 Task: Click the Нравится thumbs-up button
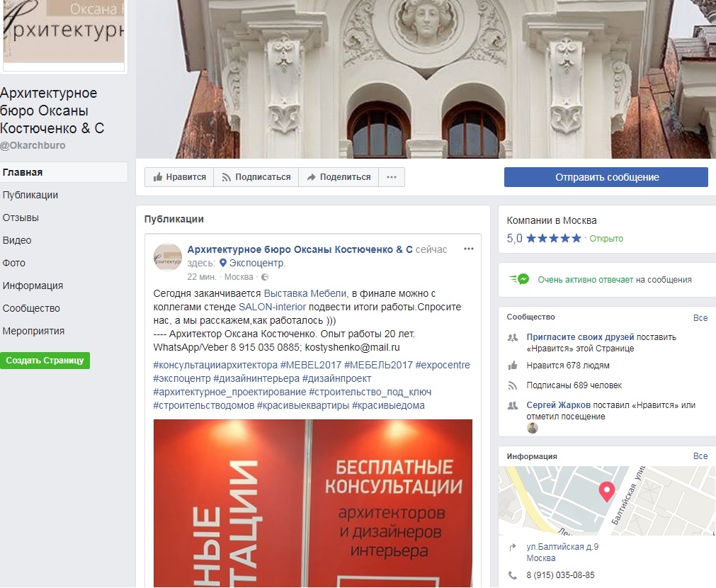tap(179, 177)
